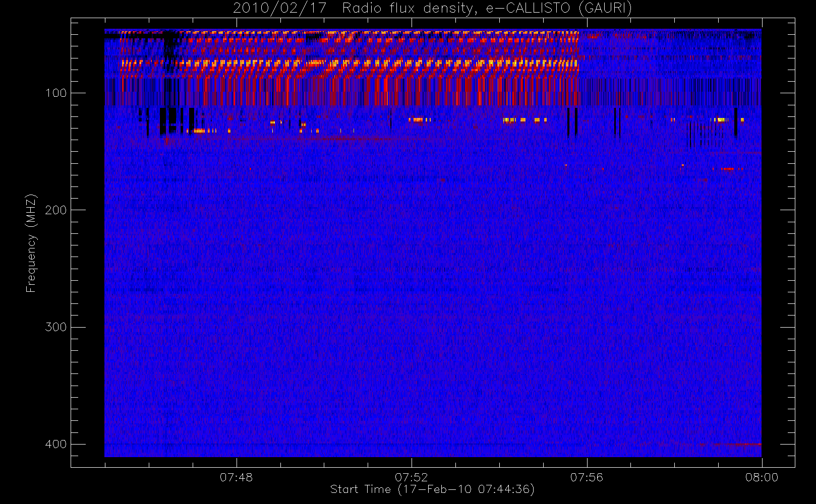Image resolution: width=816 pixels, height=504 pixels.
Task: Click the 400 frequency tick label
Action: point(56,444)
